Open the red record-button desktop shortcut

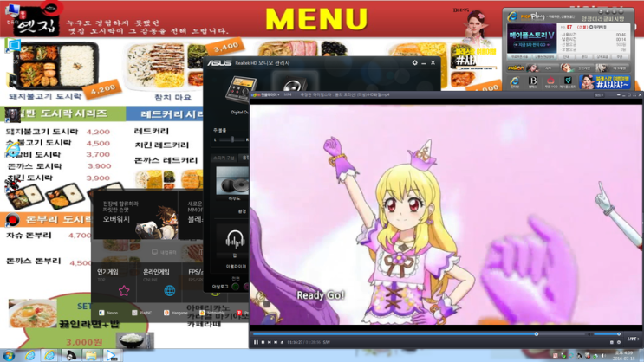(x=12, y=220)
